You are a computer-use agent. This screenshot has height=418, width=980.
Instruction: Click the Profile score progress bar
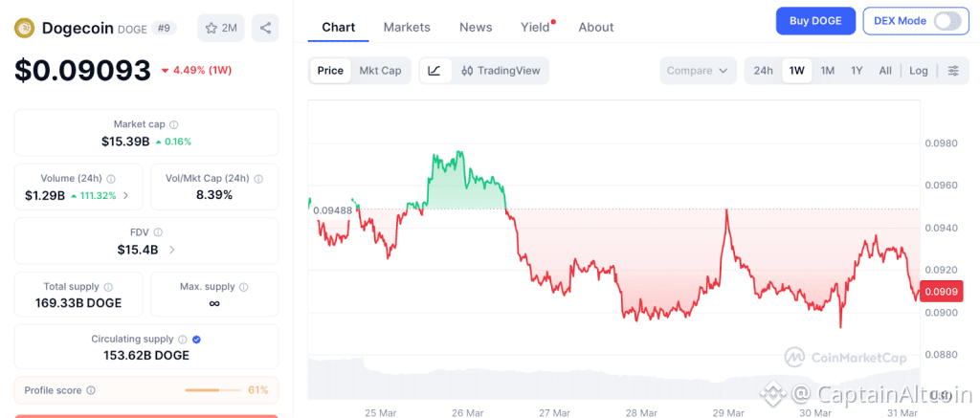pos(213,390)
